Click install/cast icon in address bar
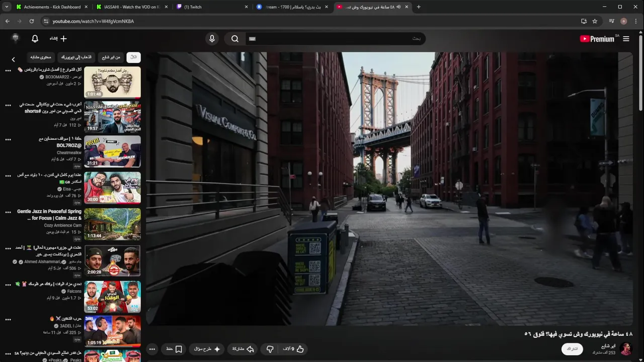 (584, 21)
